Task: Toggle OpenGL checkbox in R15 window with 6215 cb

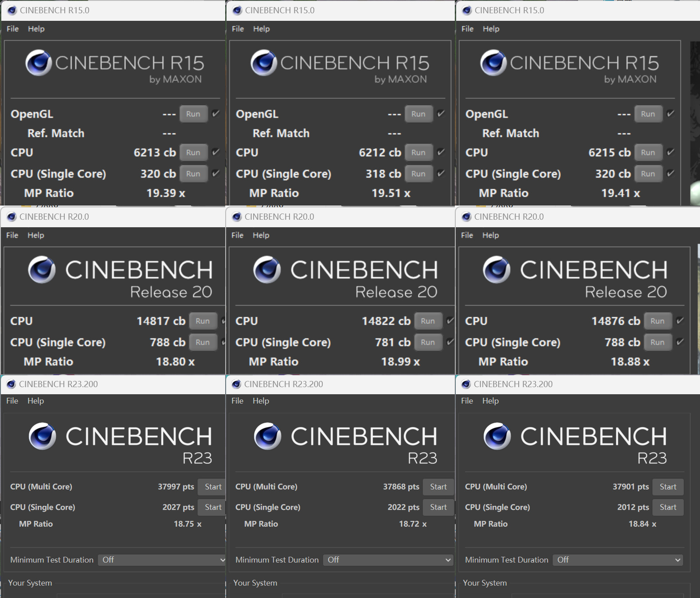Action: coord(671,114)
